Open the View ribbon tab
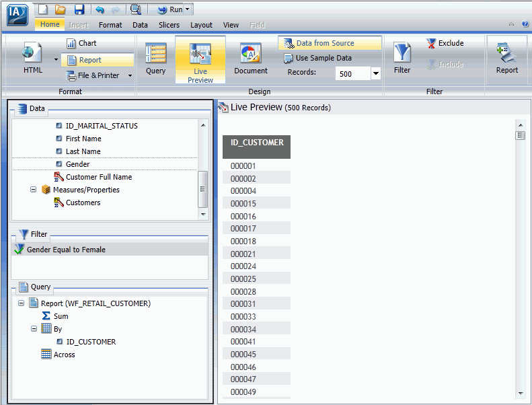 (231, 25)
